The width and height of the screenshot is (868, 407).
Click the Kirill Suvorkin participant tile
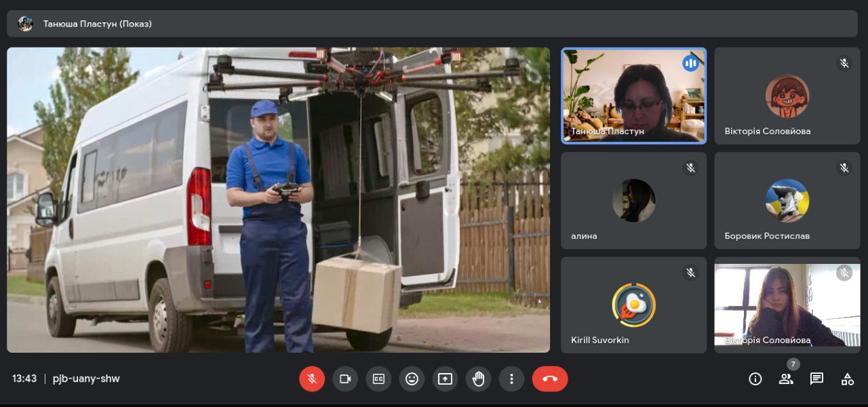click(x=633, y=305)
